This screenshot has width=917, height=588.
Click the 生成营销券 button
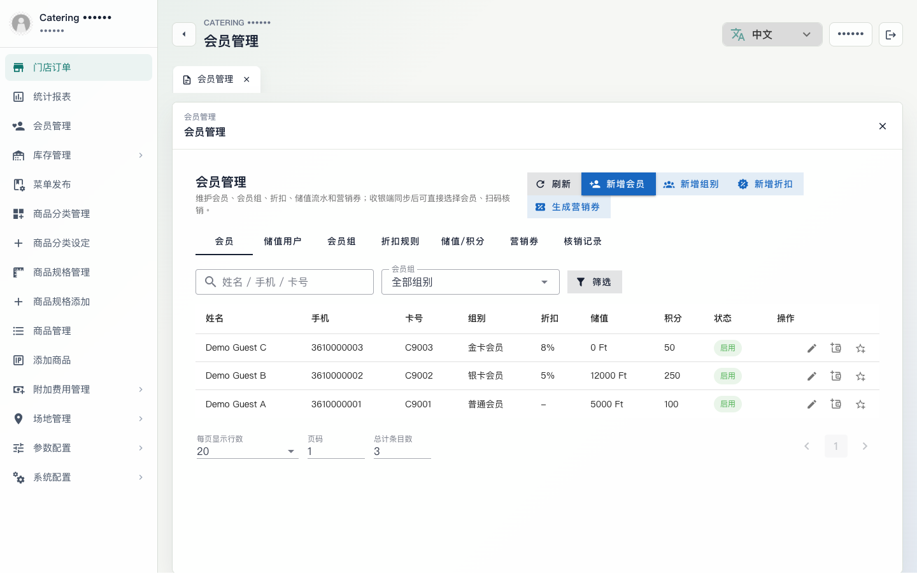tap(569, 207)
